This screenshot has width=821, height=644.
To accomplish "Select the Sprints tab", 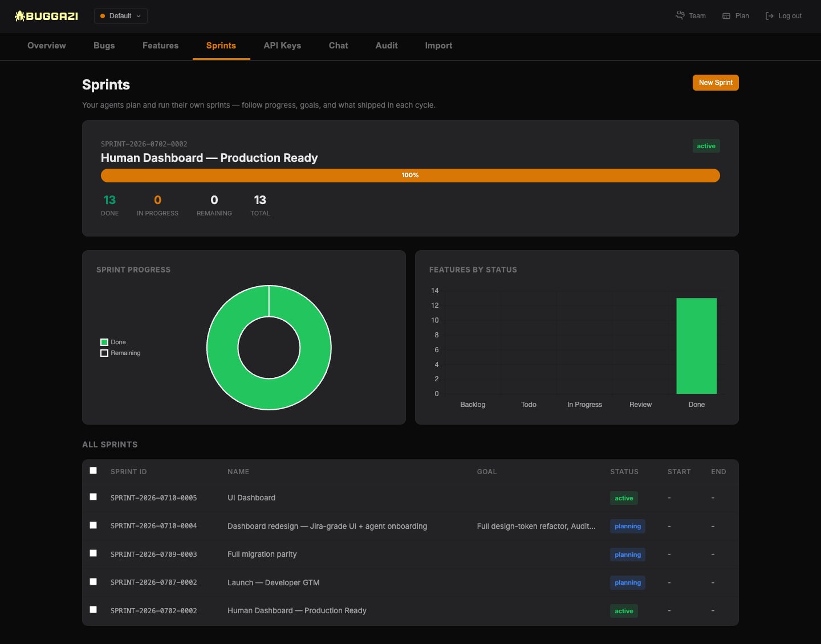I will click(x=221, y=46).
